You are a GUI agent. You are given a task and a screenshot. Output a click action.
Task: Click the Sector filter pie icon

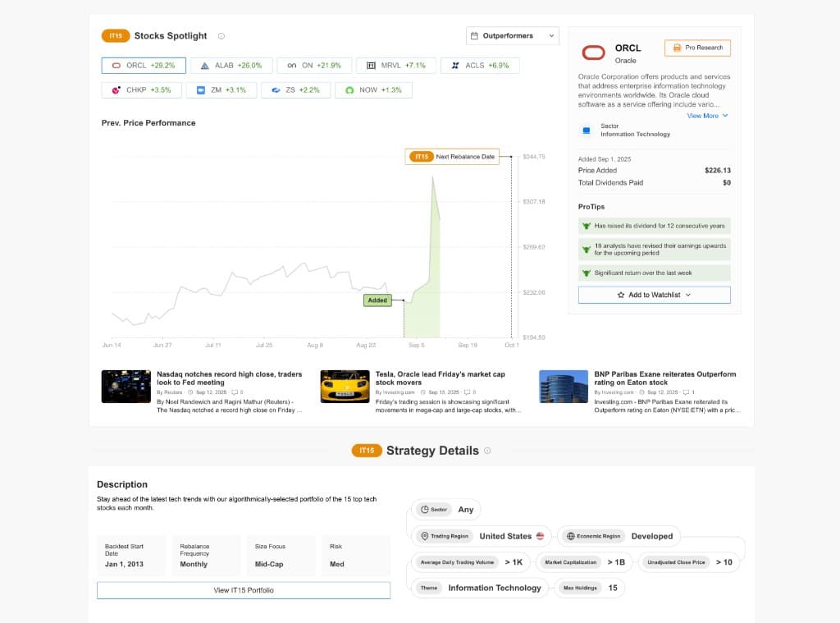coord(425,510)
